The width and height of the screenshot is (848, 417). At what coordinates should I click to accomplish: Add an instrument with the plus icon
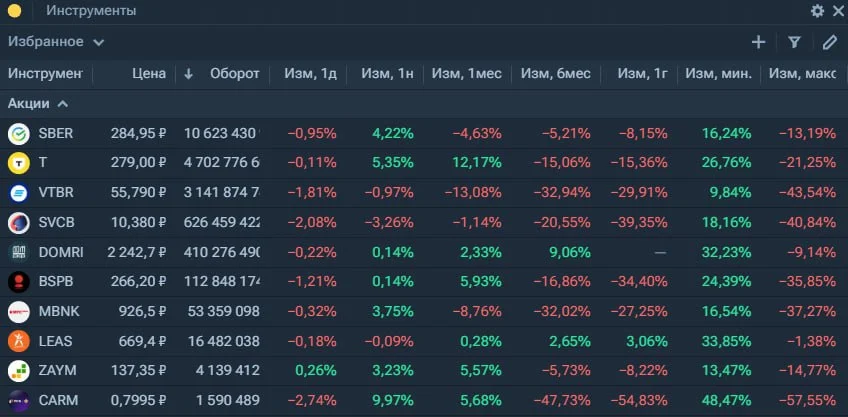tap(759, 42)
